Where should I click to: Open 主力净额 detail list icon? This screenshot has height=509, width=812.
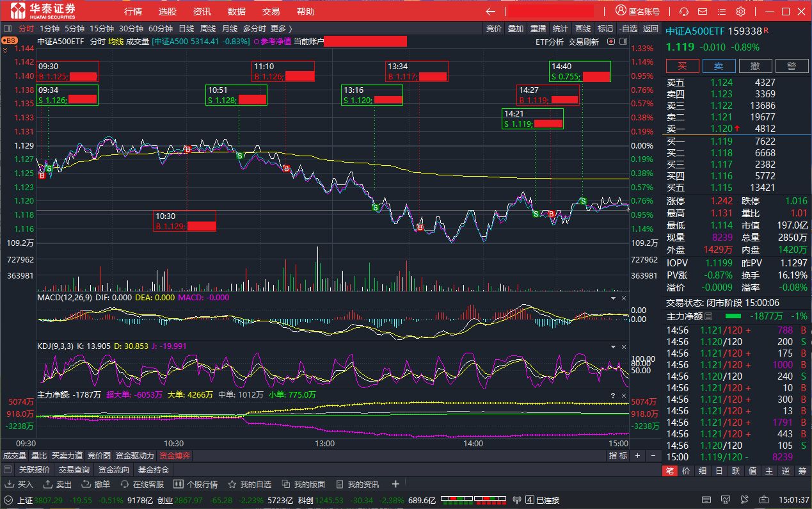(708, 316)
